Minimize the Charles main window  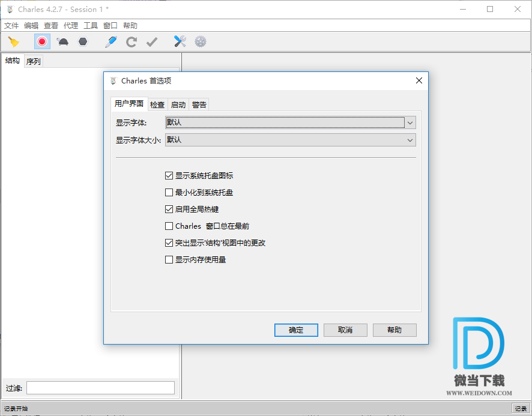[x=463, y=9]
